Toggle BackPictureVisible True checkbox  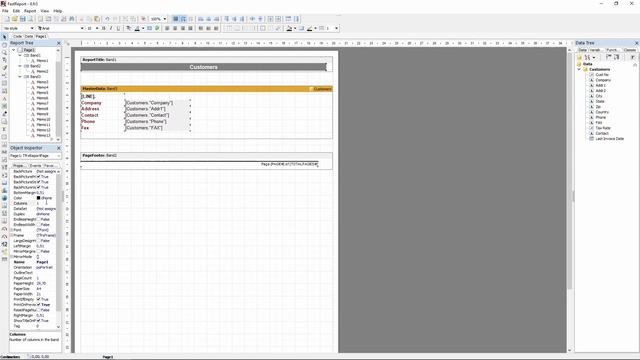[38, 187]
